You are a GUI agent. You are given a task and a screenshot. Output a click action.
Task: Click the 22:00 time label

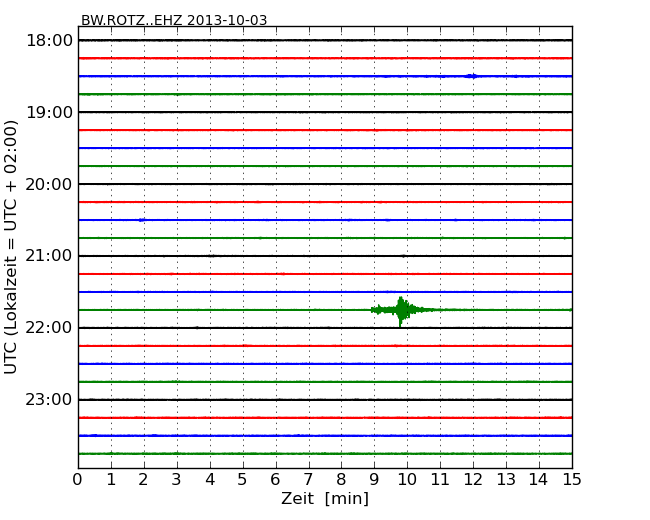(x=49, y=328)
